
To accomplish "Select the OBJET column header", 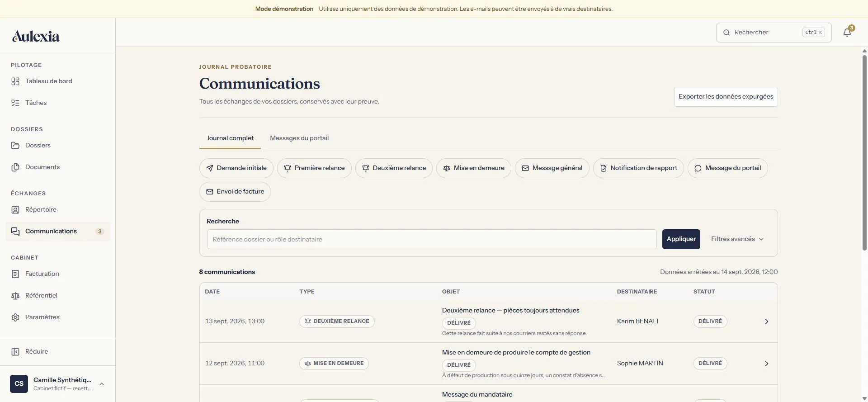I will pyautogui.click(x=451, y=292).
